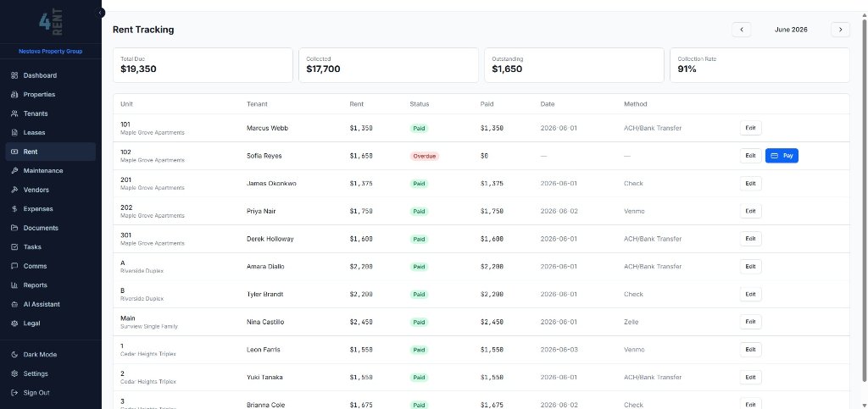Collapse the sidebar with the chevron toggle
The image size is (868, 409).
[x=100, y=12]
